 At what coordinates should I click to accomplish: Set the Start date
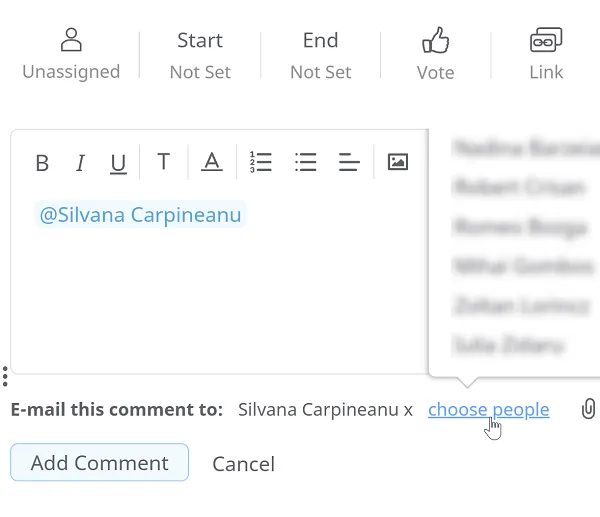pos(200,56)
